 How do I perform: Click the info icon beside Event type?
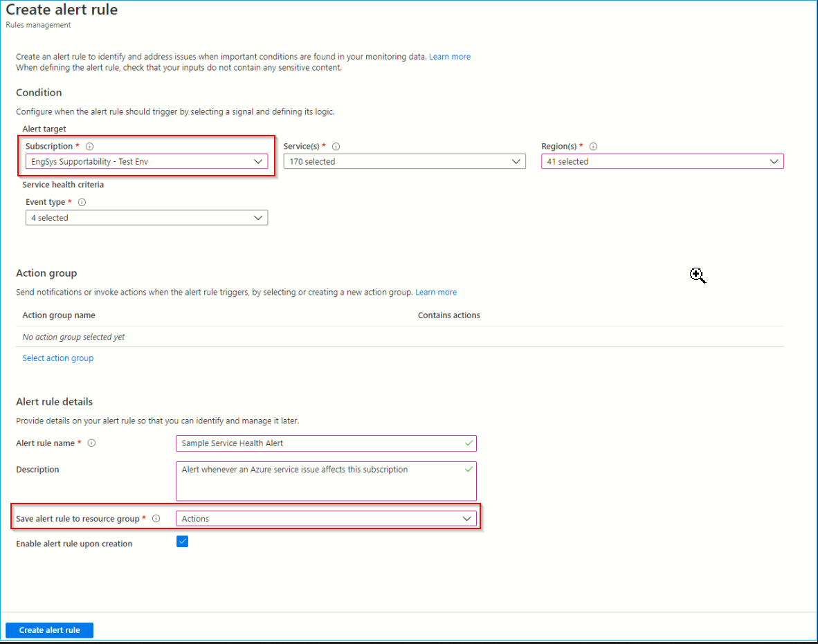(x=82, y=201)
